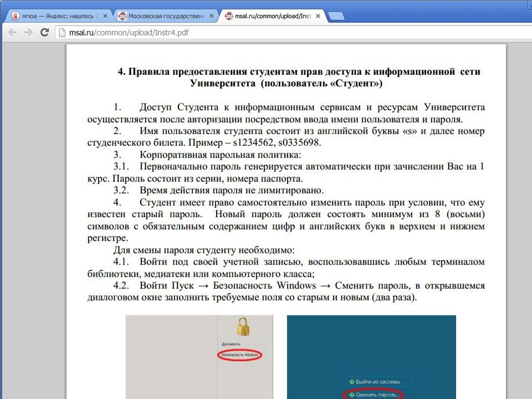
Task: Click the line 'Время действия пароля не лимитировано.'
Action: tap(232, 190)
